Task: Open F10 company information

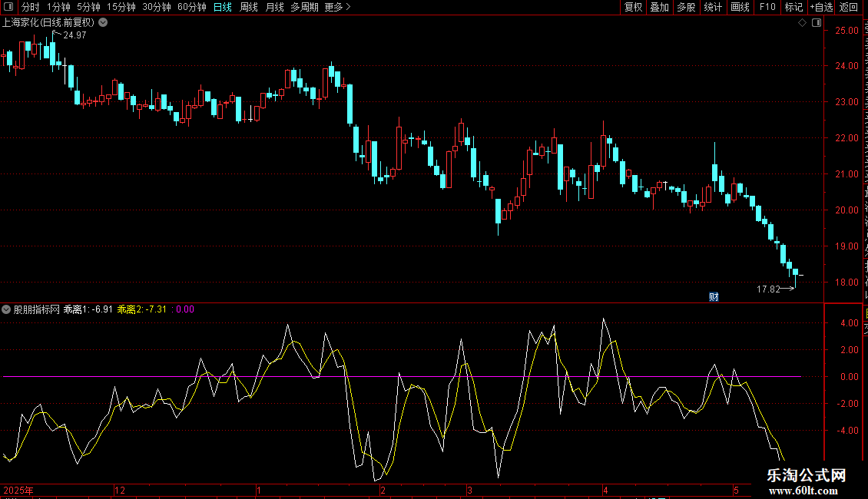Action: pos(767,7)
